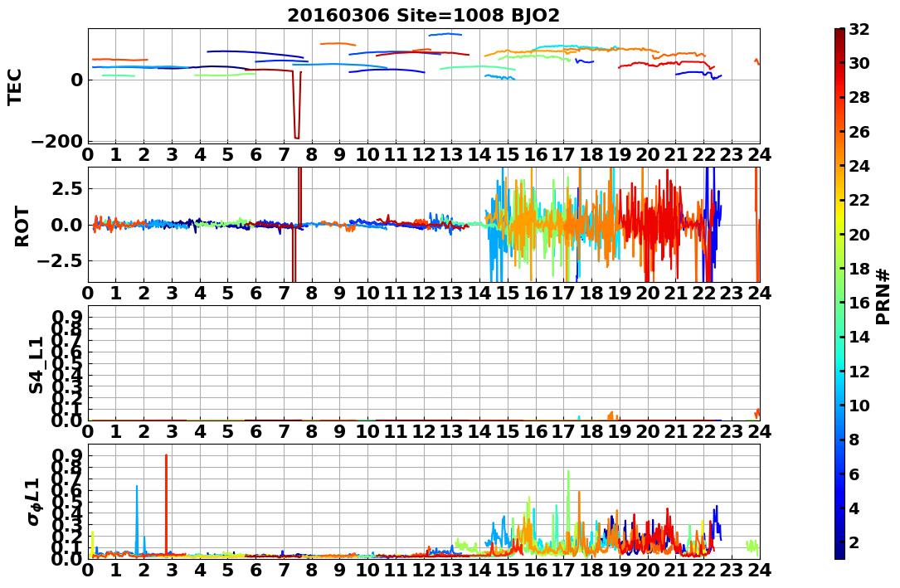Screen dimensions: 900x588
Task: Click the dark red end of the PRN colorbar
Action: click(x=839, y=33)
